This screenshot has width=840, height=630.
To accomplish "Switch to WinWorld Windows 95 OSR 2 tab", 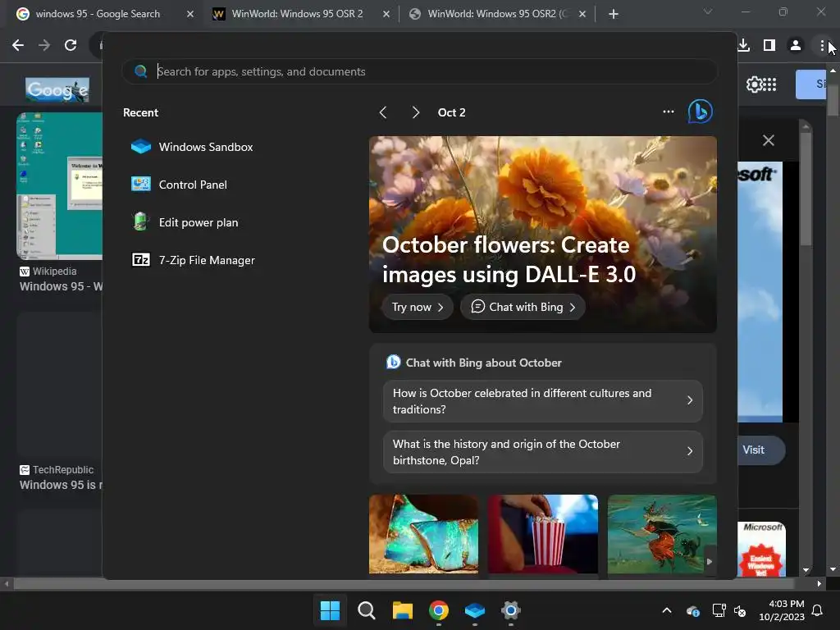I will pos(297,14).
